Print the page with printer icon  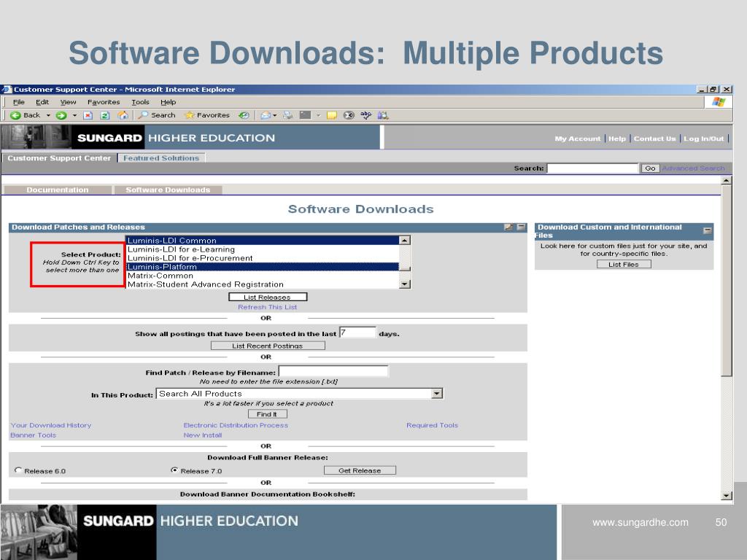(287, 115)
